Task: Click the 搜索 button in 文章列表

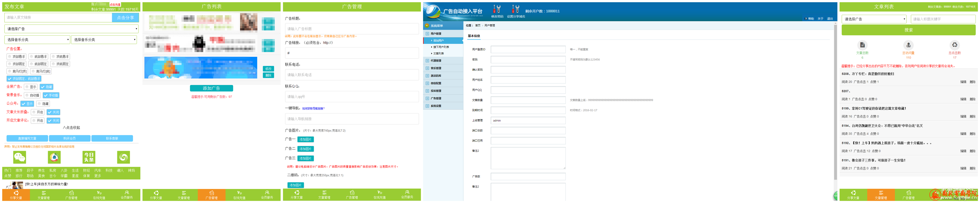Action: [908, 30]
